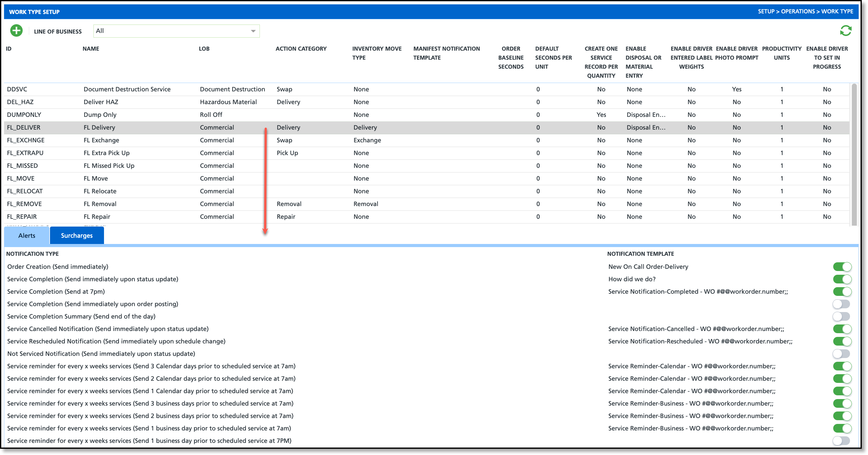Image resolution: width=868 pixels, height=455 pixels.
Task: Click the green refresh icon
Action: tap(845, 31)
